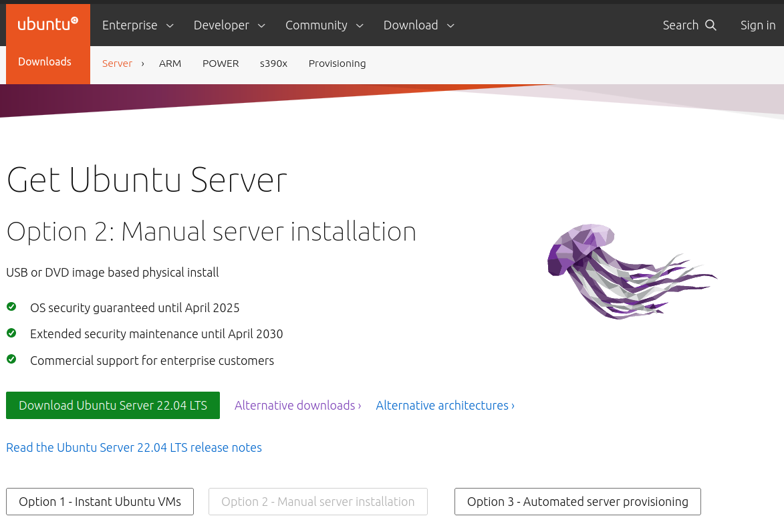
Task: Switch to ARM downloads
Action: tap(170, 63)
